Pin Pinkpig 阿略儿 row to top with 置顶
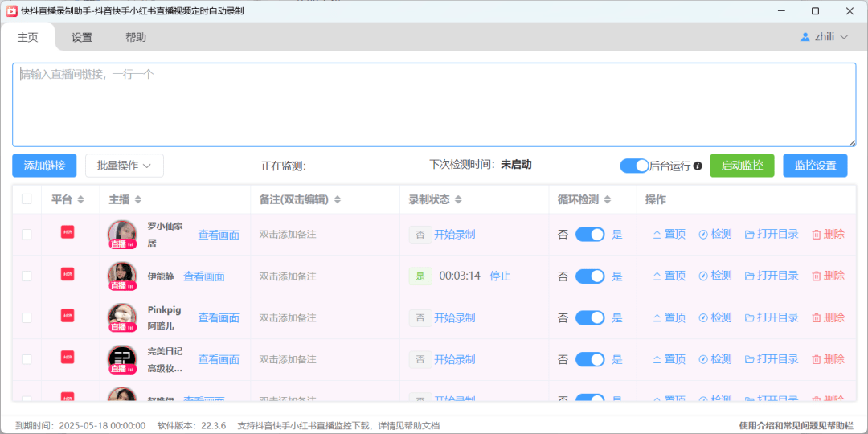Viewport: 868px width, 434px height. click(669, 317)
